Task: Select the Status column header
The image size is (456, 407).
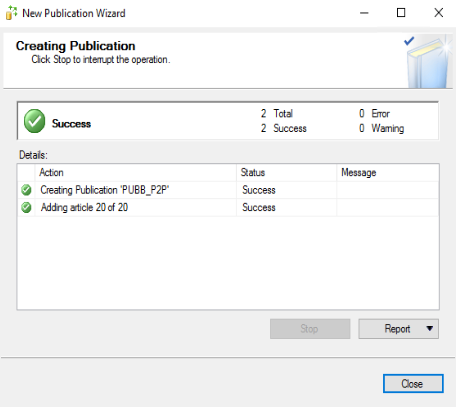Action: click(286, 172)
